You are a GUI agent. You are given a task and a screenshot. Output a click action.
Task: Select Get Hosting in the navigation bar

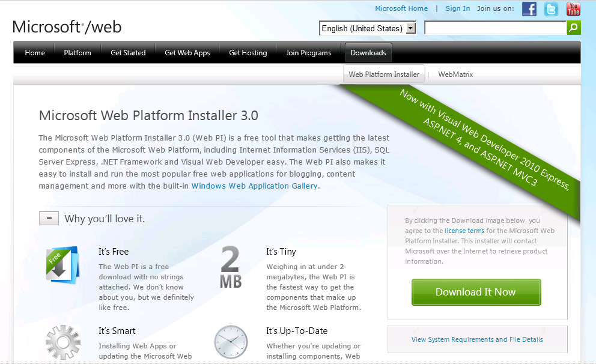[x=248, y=53]
